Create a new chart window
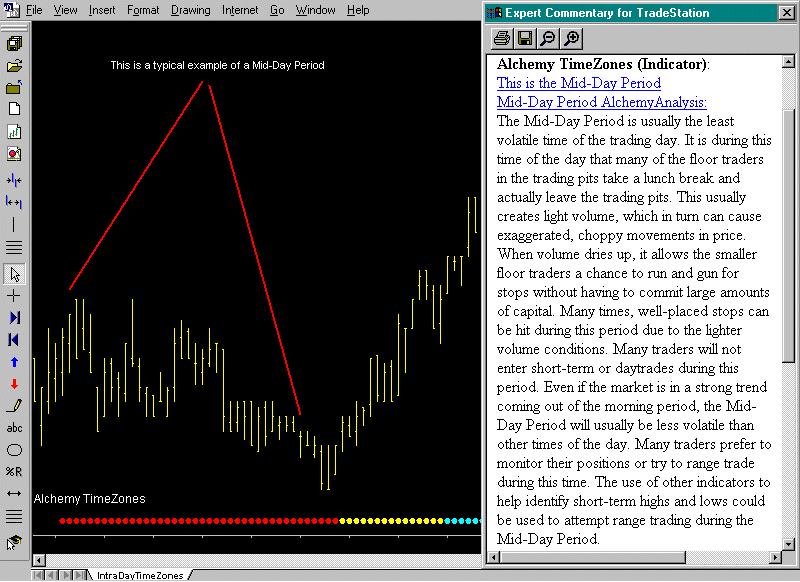Viewport: 800px width, 582px height. (14, 132)
